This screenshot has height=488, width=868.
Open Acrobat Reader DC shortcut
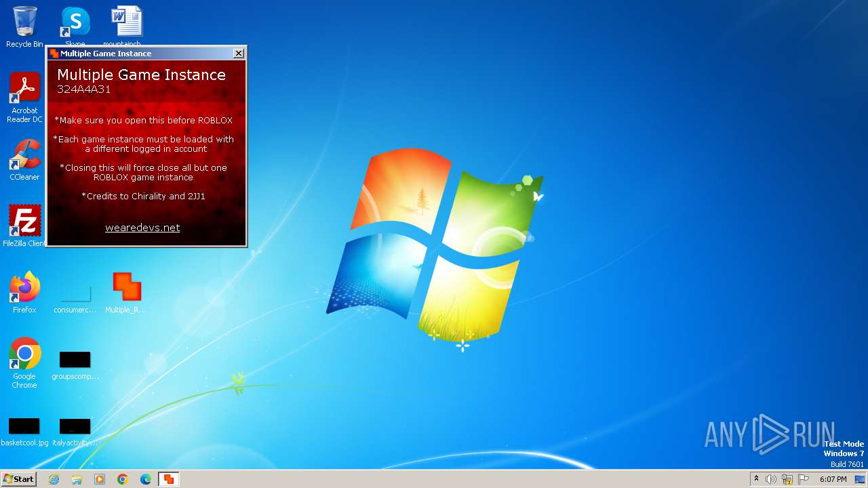(x=24, y=98)
